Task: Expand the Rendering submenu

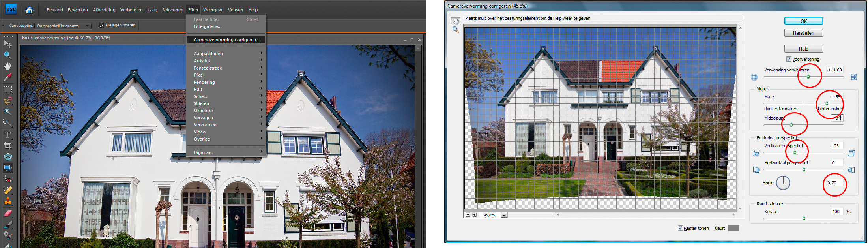Action: [x=226, y=82]
